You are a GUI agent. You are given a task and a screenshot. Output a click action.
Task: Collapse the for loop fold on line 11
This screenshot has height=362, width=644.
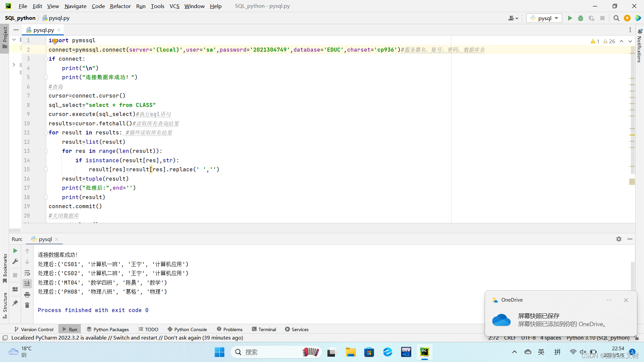click(x=46, y=133)
